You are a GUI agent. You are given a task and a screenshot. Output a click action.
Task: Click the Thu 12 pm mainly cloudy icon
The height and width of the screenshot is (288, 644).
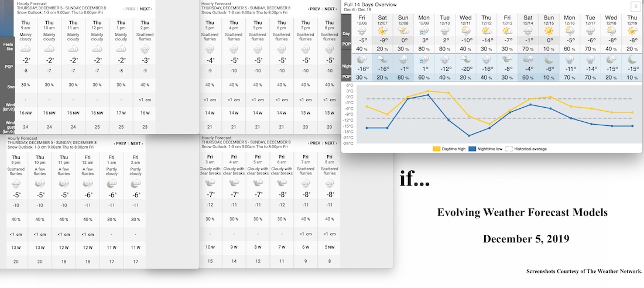click(x=97, y=49)
